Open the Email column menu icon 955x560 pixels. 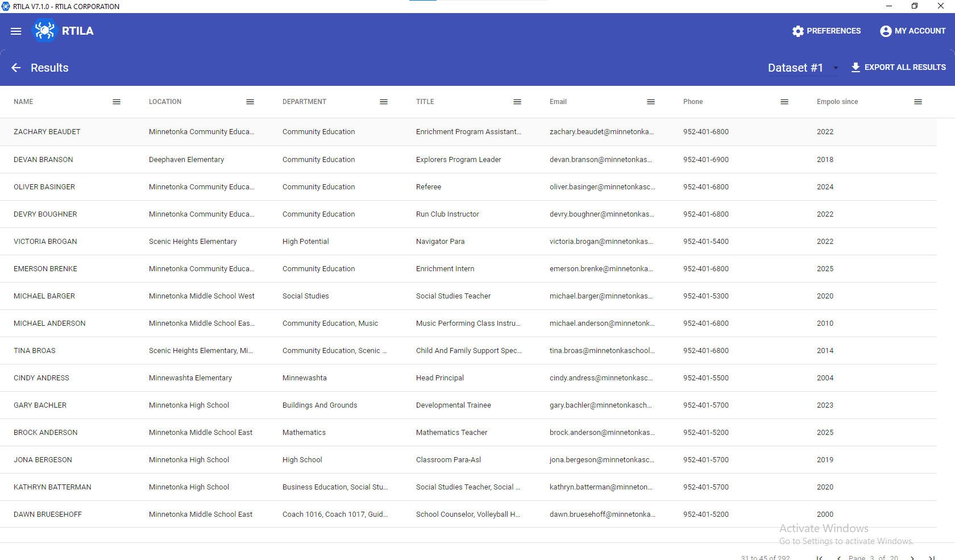click(651, 102)
